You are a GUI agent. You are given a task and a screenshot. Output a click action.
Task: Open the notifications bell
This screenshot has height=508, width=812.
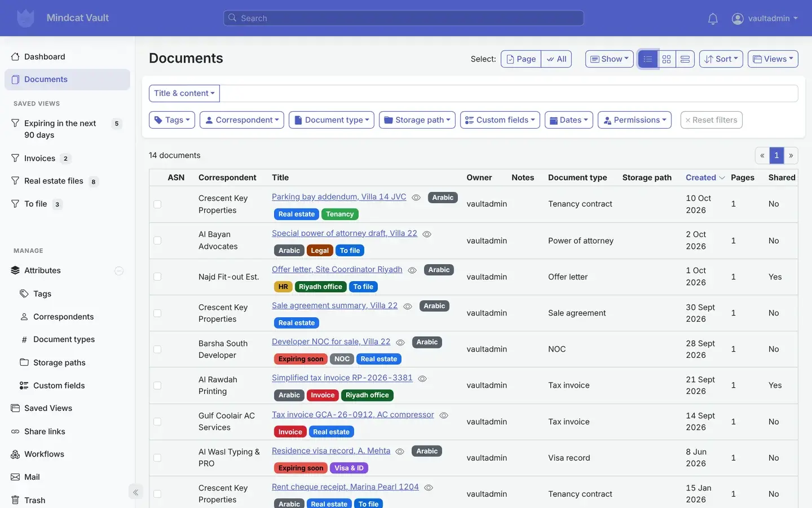point(713,19)
